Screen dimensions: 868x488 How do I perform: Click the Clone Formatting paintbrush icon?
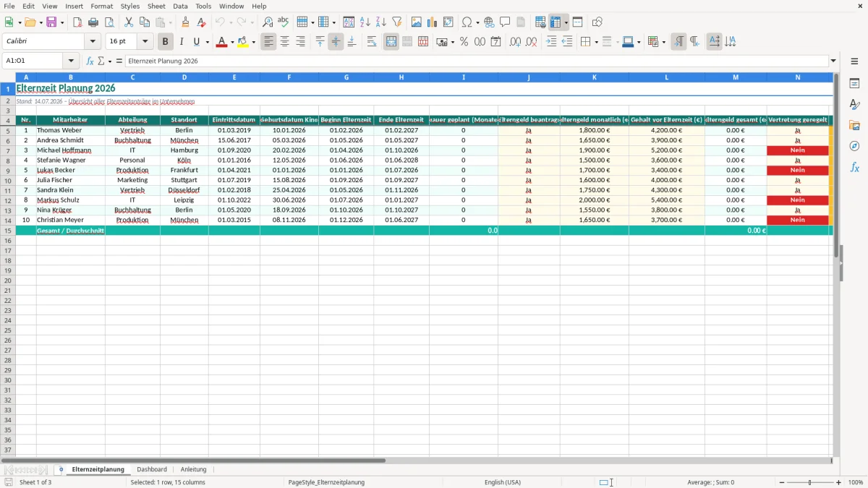point(186,22)
